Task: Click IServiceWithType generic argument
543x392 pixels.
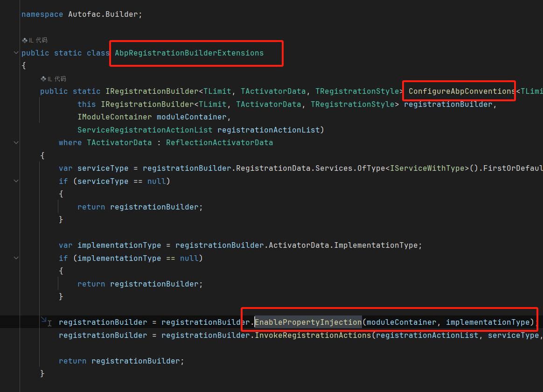Action: pyautogui.click(x=427, y=168)
